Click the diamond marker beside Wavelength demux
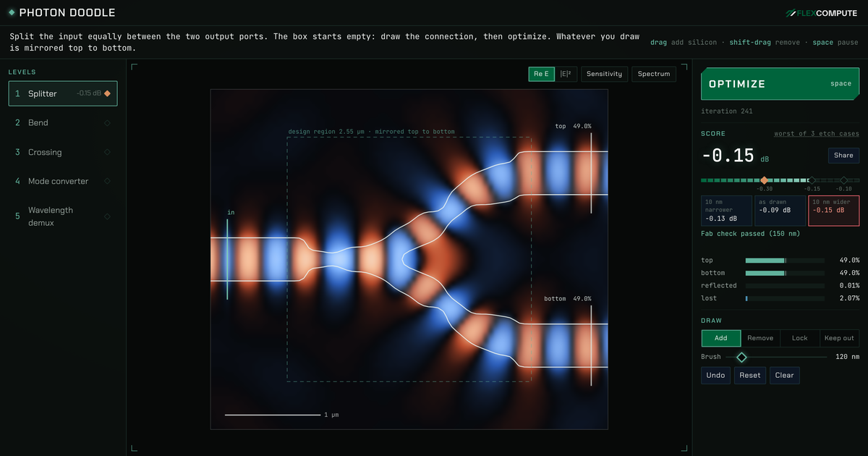The height and width of the screenshot is (456, 868). tap(107, 216)
